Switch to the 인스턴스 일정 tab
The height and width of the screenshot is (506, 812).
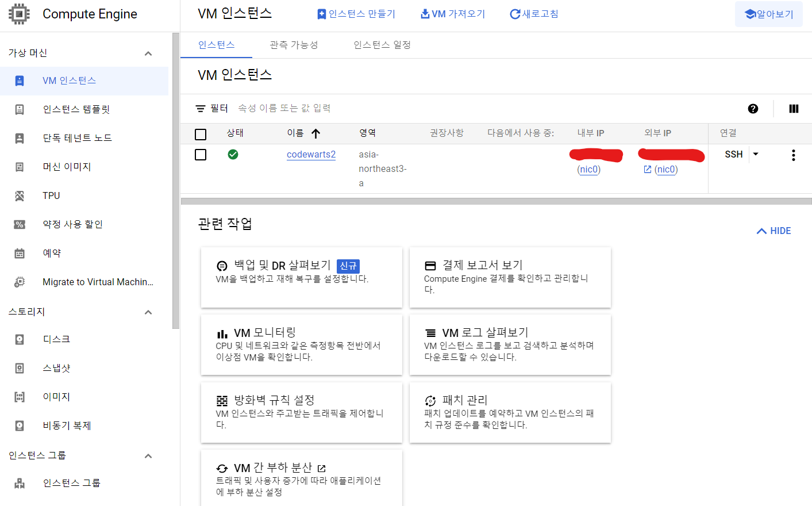click(x=382, y=45)
